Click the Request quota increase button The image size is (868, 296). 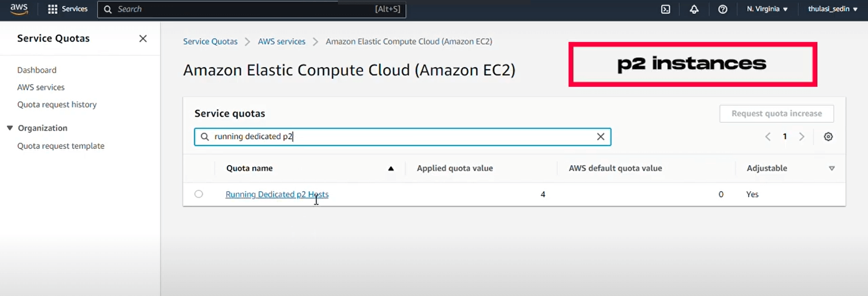point(776,113)
